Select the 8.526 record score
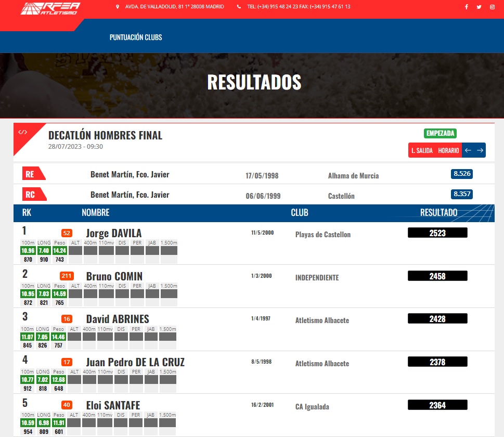 pyautogui.click(x=461, y=174)
